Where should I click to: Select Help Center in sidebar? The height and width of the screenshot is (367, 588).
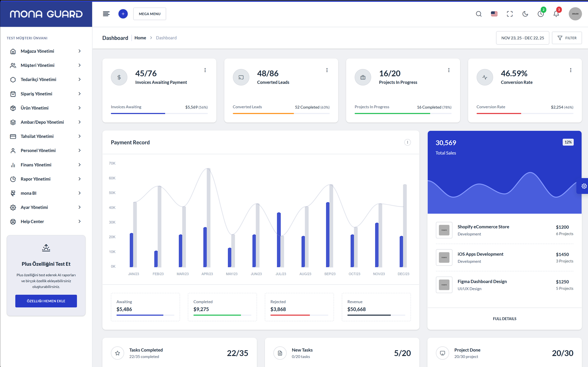point(46,221)
